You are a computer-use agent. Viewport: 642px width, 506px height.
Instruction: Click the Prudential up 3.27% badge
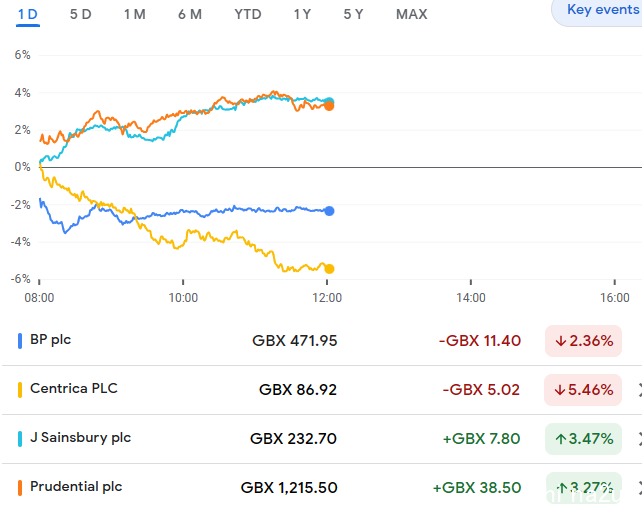583,488
